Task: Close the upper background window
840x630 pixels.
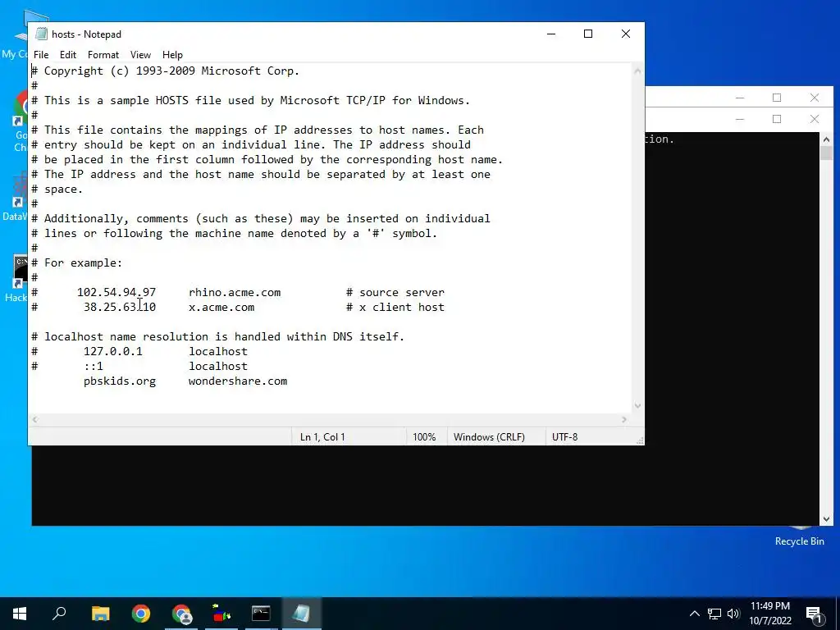Action: pos(815,98)
